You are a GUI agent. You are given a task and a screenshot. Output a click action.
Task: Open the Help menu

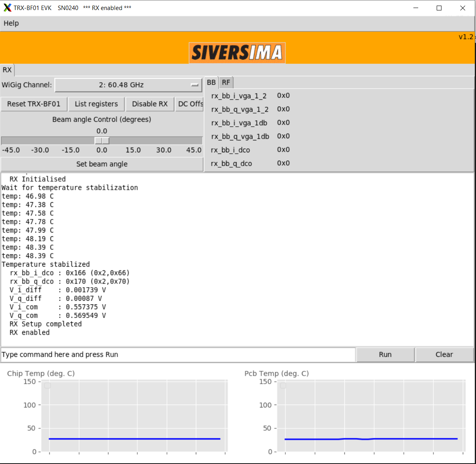(11, 23)
